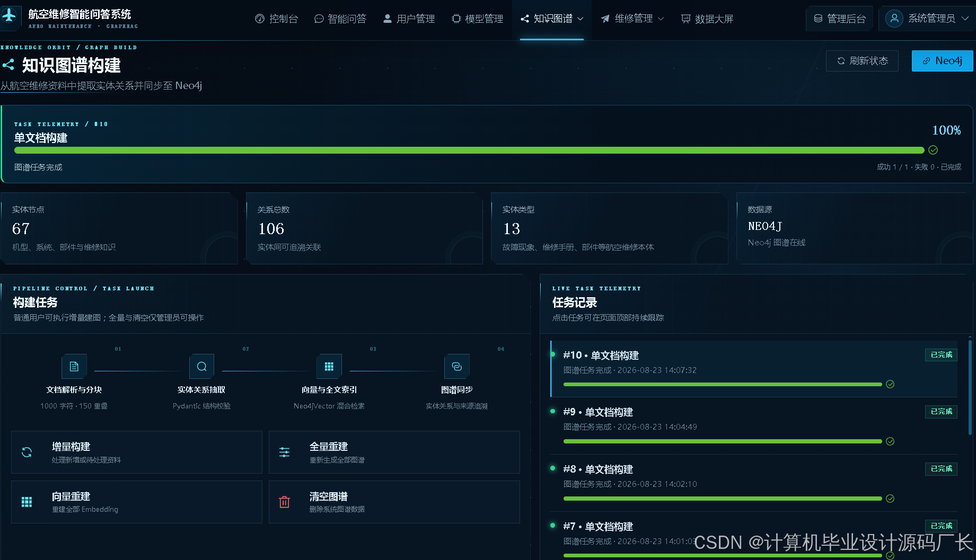Click the 管理后台 database icon
Viewport: 976px width, 560px height.
[x=818, y=19]
